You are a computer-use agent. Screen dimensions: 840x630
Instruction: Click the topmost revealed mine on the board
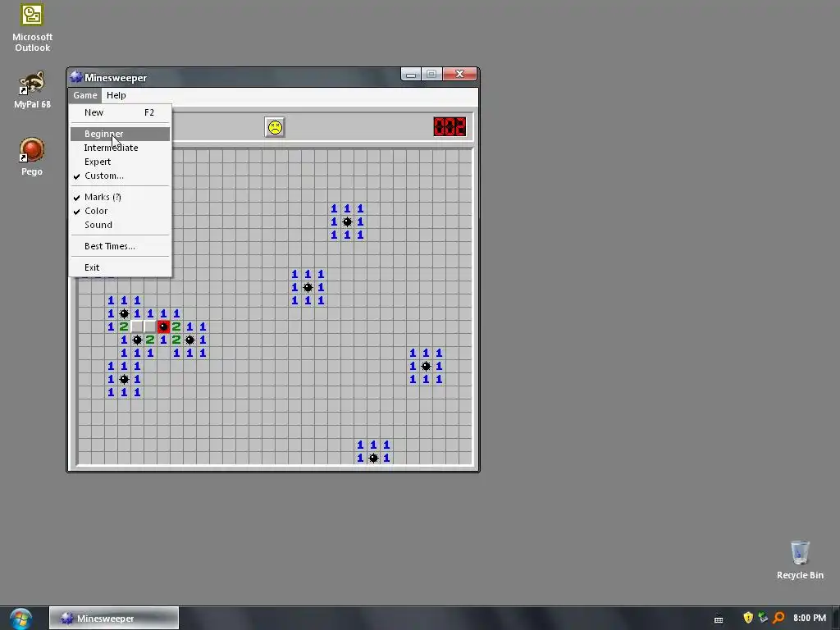point(347,221)
